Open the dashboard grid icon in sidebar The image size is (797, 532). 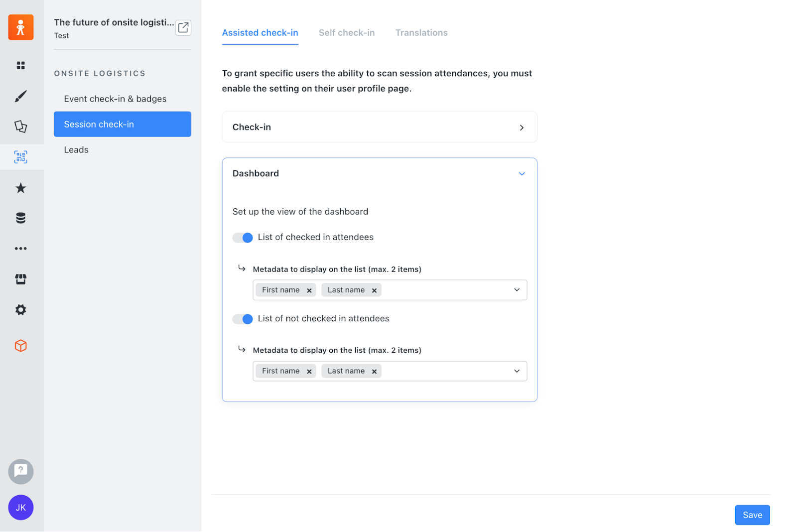tap(20, 65)
